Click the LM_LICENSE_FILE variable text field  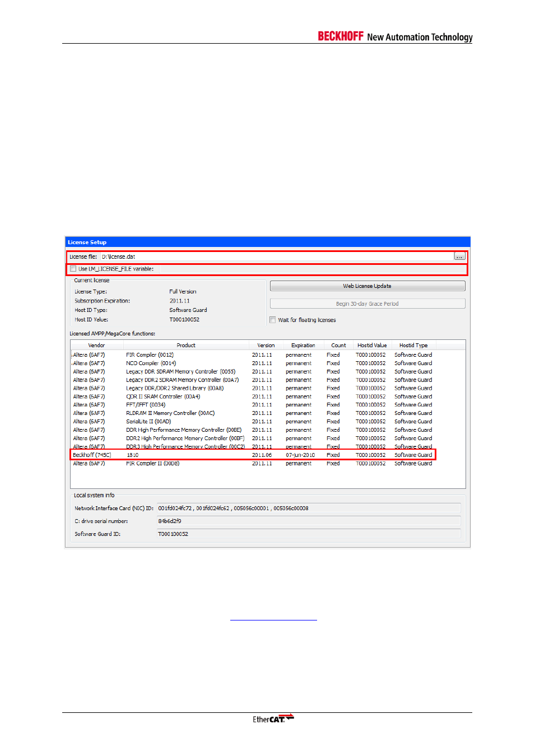tap(312, 269)
